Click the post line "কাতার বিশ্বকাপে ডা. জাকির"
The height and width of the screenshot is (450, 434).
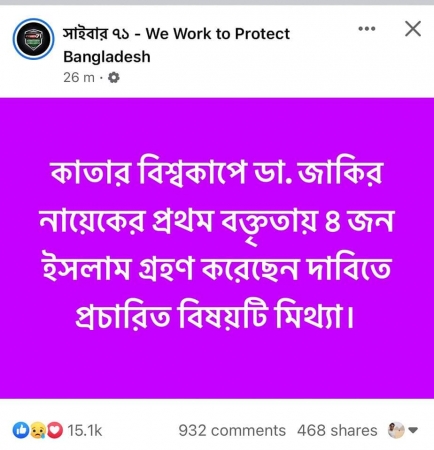(x=216, y=174)
